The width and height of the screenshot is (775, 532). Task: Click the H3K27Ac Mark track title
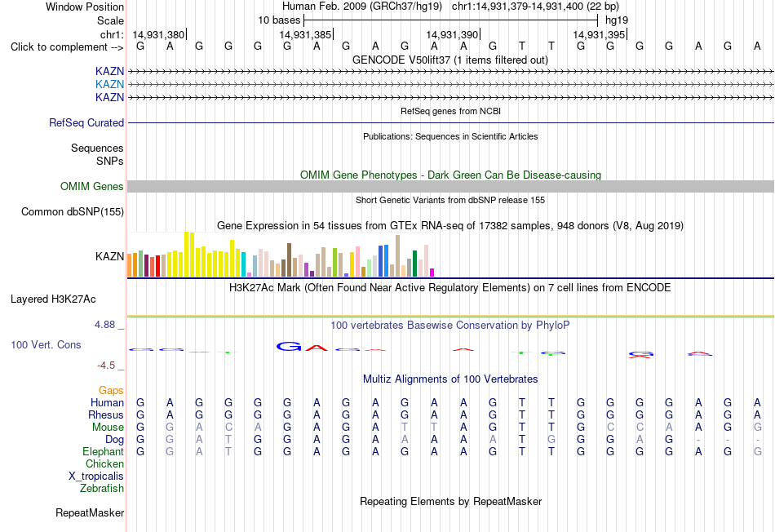point(450,288)
